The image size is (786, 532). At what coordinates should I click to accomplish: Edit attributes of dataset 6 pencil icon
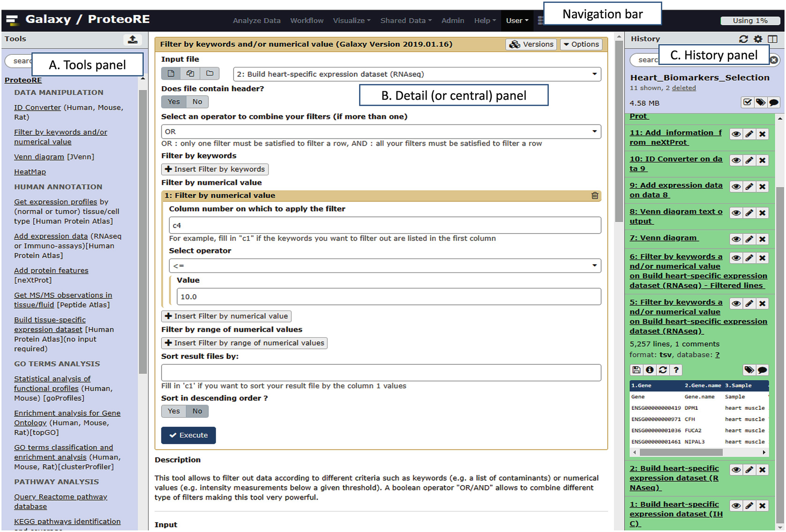[x=749, y=258]
